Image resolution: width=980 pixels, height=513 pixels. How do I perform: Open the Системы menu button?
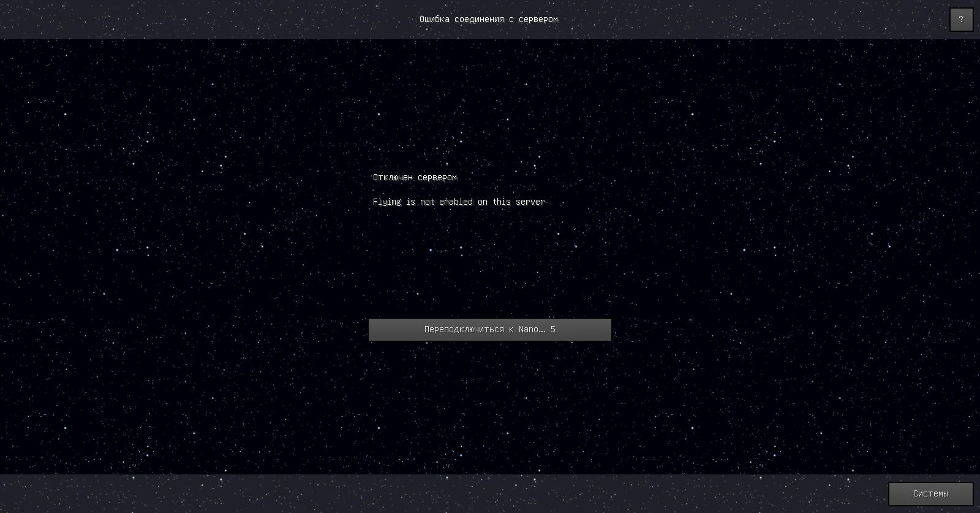pyautogui.click(x=930, y=493)
